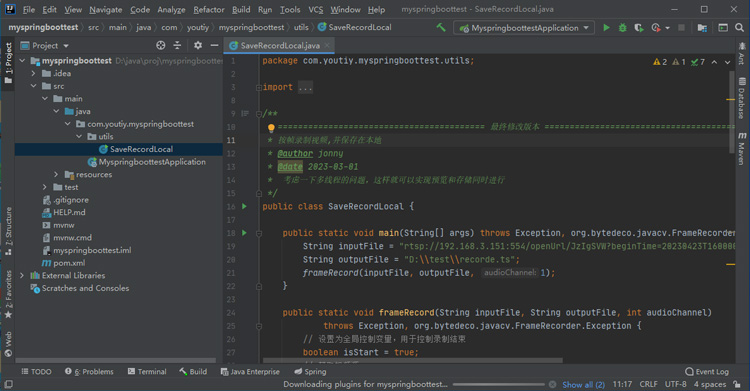Select the SaveRecordLocal.java editor tab
Image resolution: width=750 pixels, height=391 pixels.
click(279, 45)
